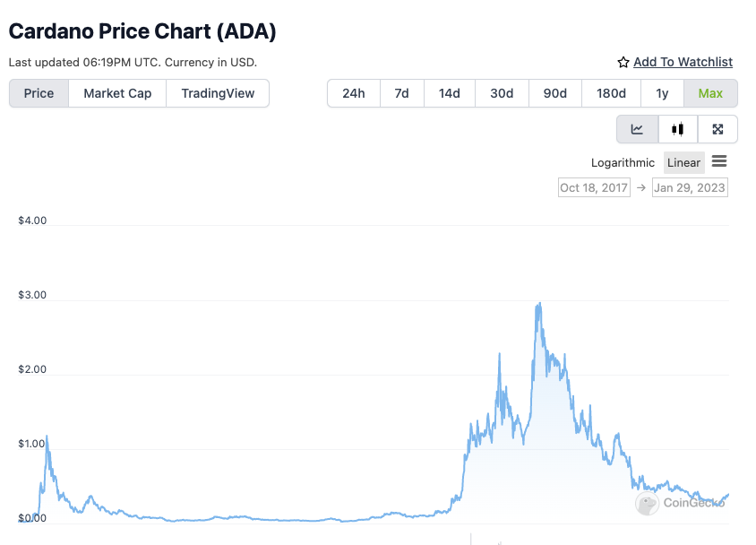
Task: Edit the start date Oct 18, 2017
Action: point(594,187)
